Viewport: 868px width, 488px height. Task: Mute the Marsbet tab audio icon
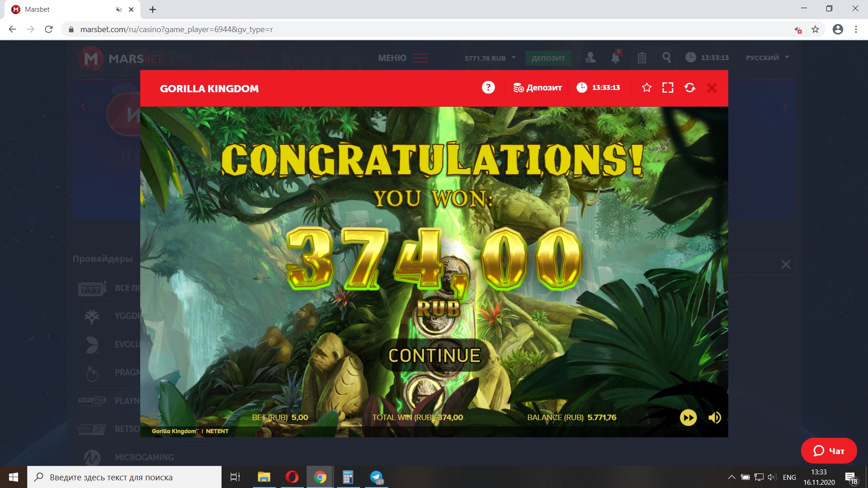click(119, 9)
